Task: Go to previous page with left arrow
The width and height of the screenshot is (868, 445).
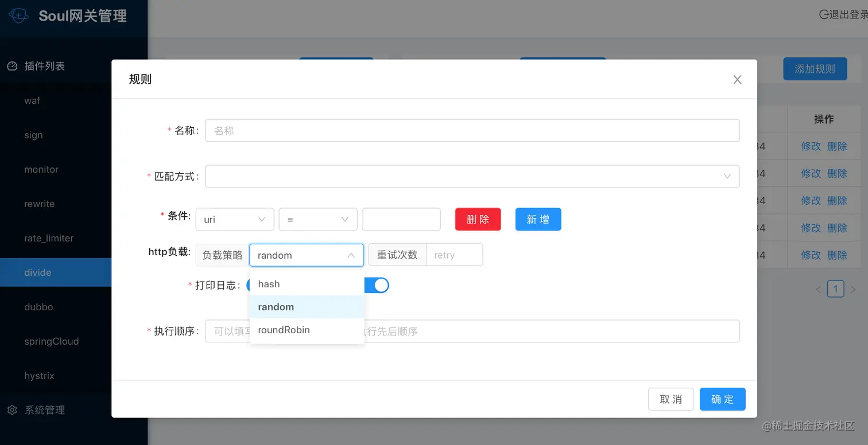Action: (x=818, y=290)
